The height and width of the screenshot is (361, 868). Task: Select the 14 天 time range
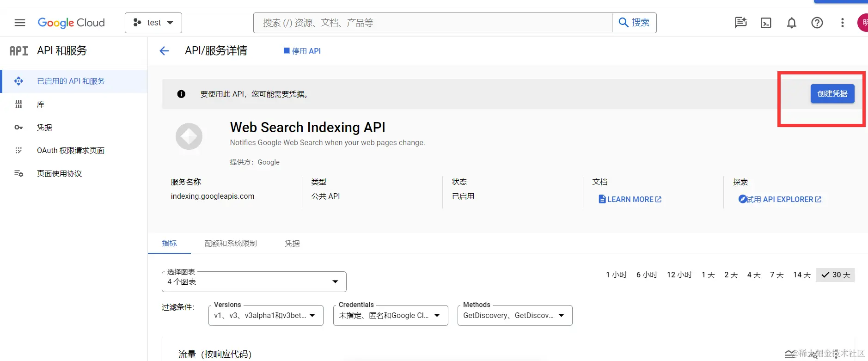coord(802,275)
